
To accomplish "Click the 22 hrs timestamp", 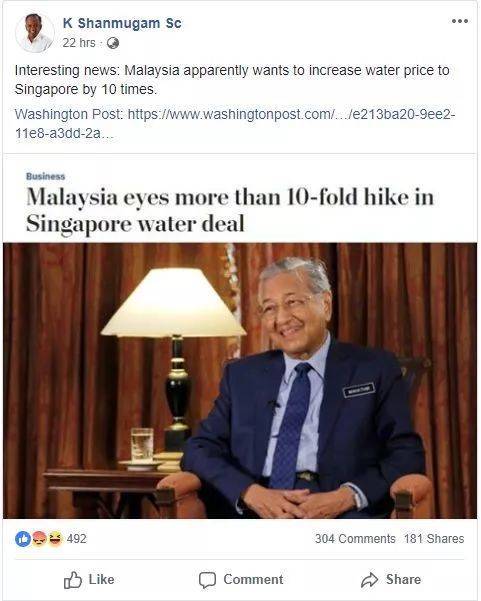I will [79, 43].
